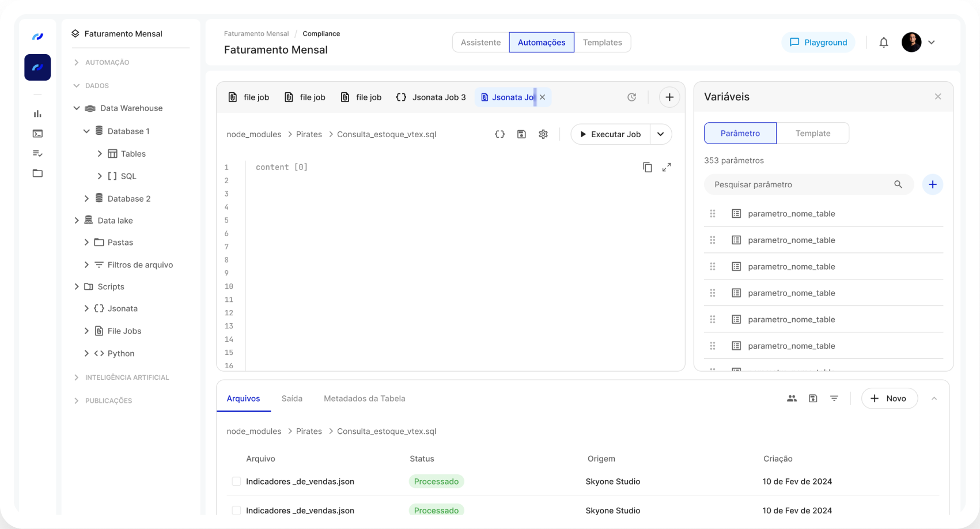Open the Executar Job dropdown arrow

[661, 134]
